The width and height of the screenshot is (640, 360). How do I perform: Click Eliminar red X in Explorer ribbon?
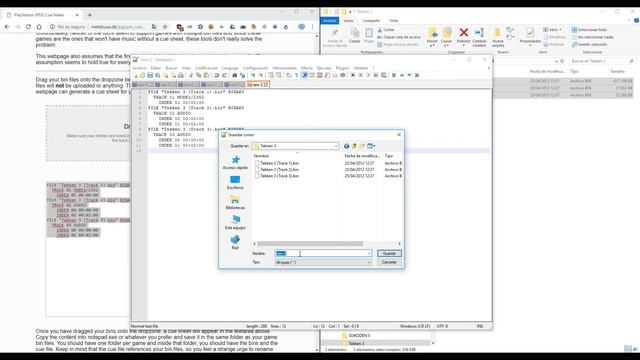pyautogui.click(x=464, y=36)
